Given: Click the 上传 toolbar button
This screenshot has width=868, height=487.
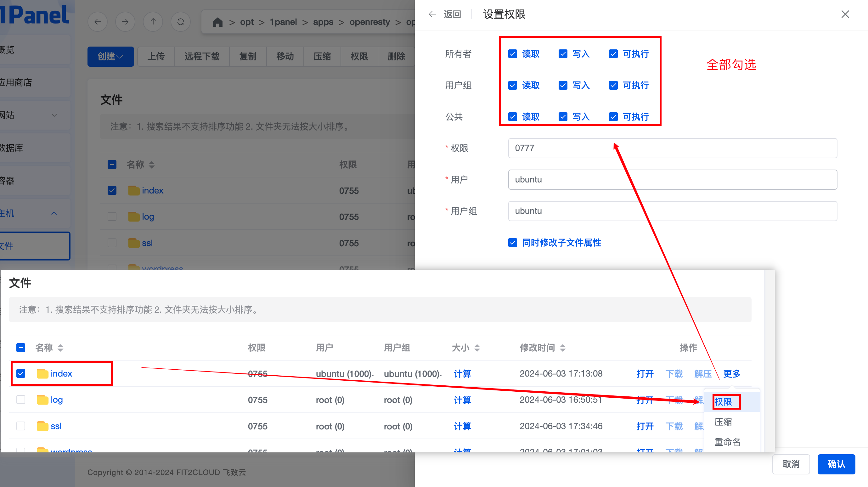Looking at the screenshot, I should [x=156, y=56].
